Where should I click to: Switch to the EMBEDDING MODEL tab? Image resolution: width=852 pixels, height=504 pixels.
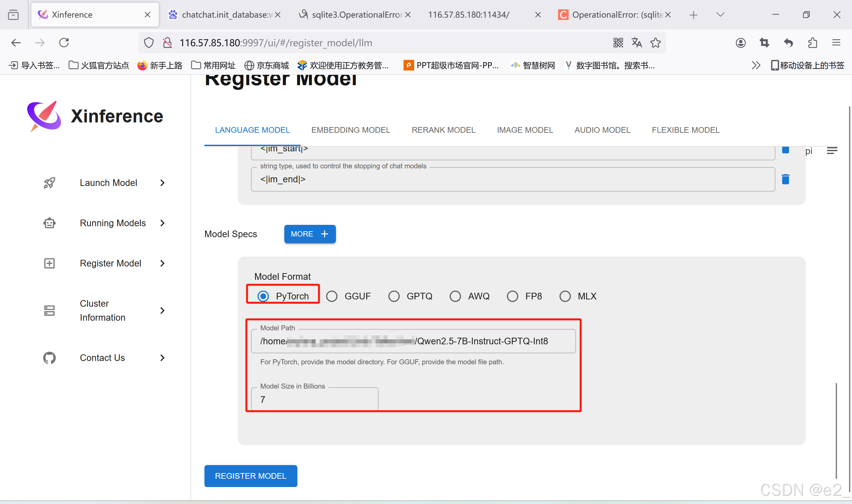pos(350,130)
